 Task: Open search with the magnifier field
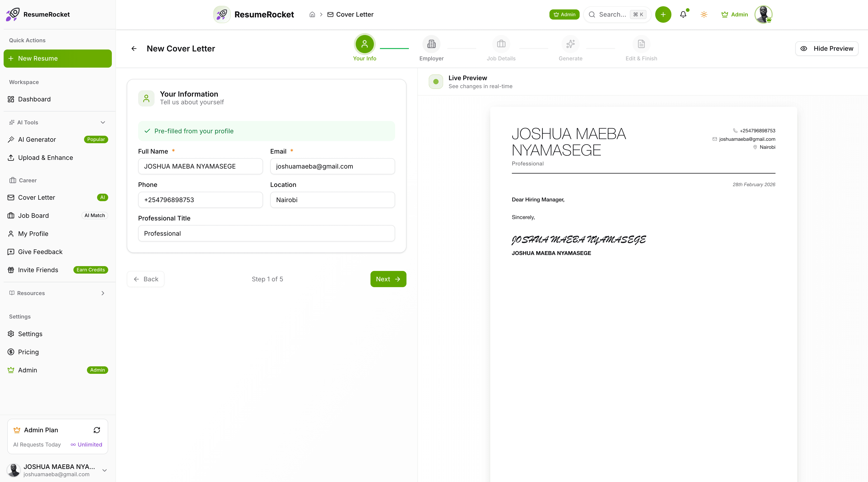pyautogui.click(x=616, y=14)
